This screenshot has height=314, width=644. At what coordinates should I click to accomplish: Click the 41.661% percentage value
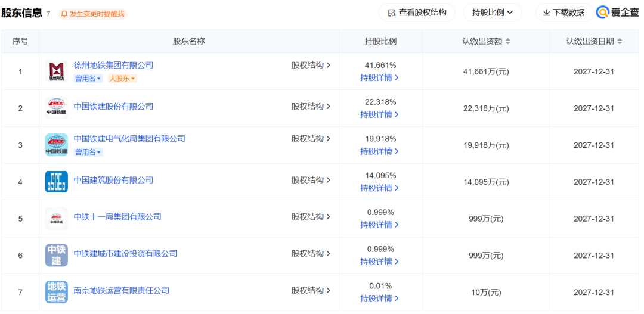tap(380, 66)
